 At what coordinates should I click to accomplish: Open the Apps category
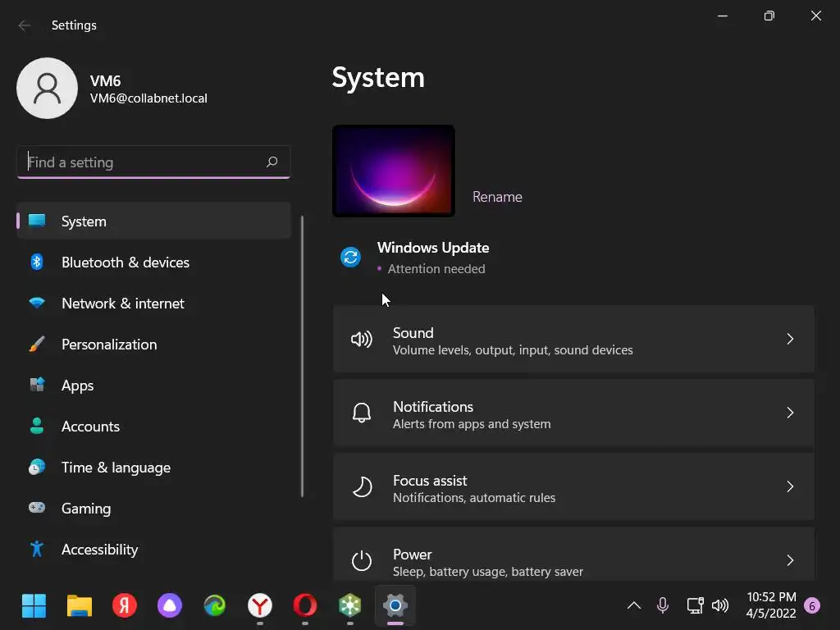pyautogui.click(x=153, y=385)
